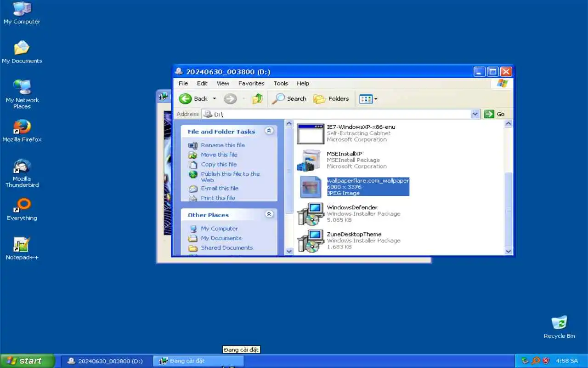Open the View menu
Screen dimensions: 588x368
223,83
